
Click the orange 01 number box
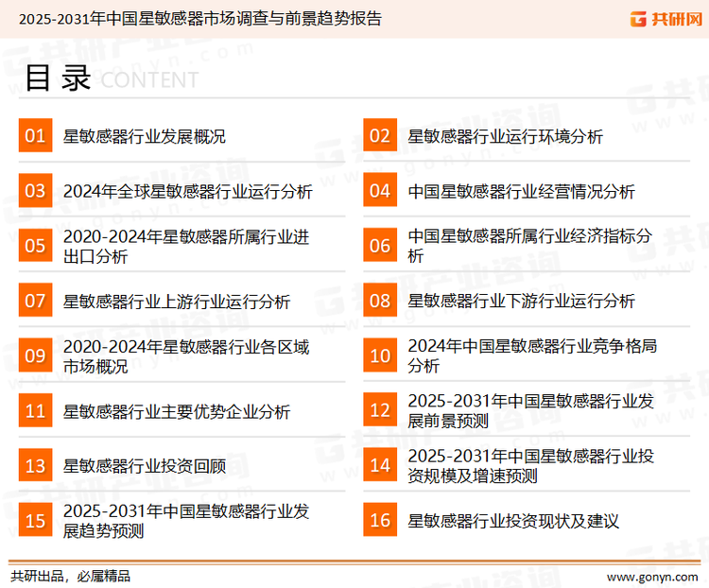pyautogui.click(x=35, y=135)
